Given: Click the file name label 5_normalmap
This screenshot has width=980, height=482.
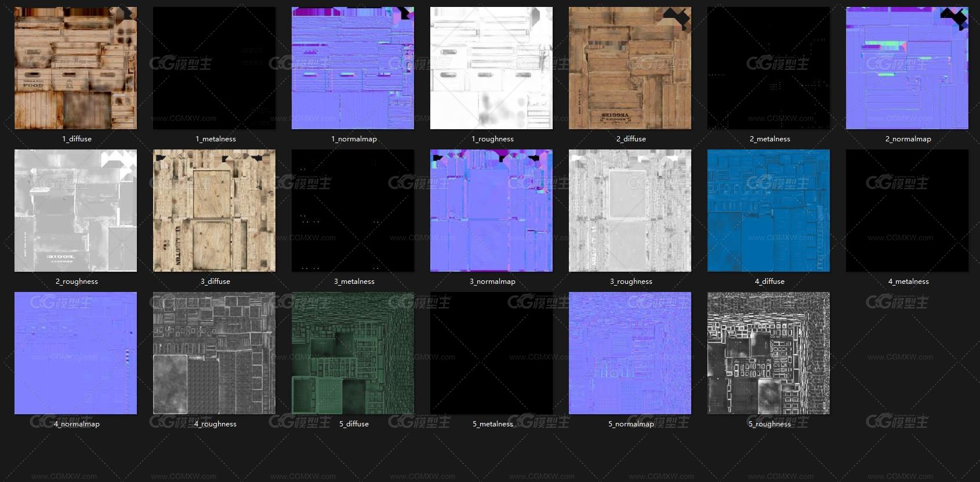Looking at the screenshot, I should click(631, 424).
